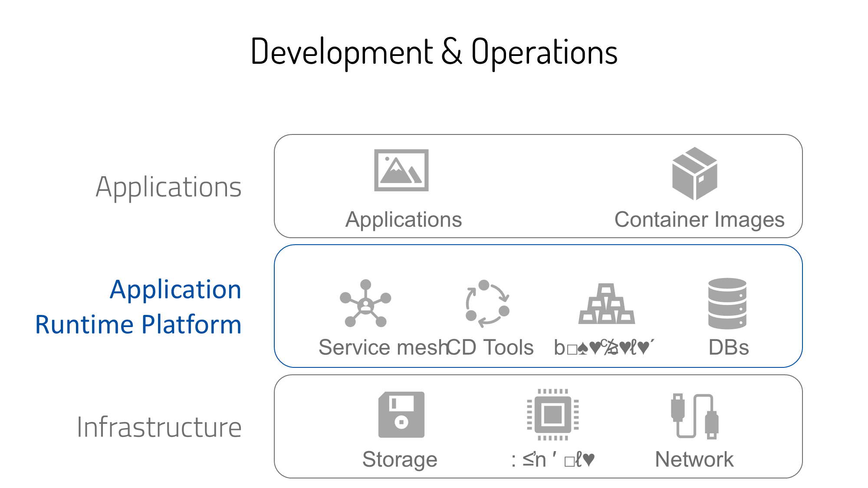Click the Container Images box icon
Image resolution: width=868 pixels, height=488 pixels.
[x=694, y=174]
